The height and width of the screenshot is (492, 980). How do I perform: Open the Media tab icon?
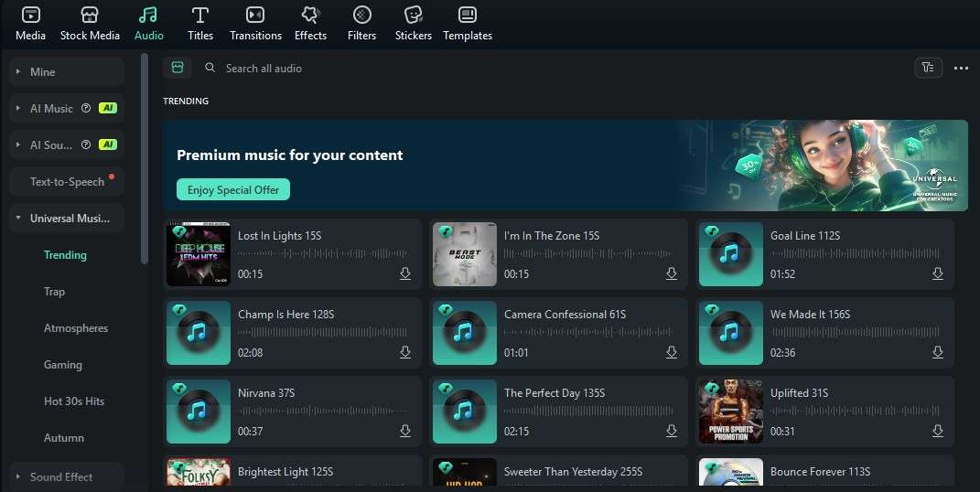30,15
